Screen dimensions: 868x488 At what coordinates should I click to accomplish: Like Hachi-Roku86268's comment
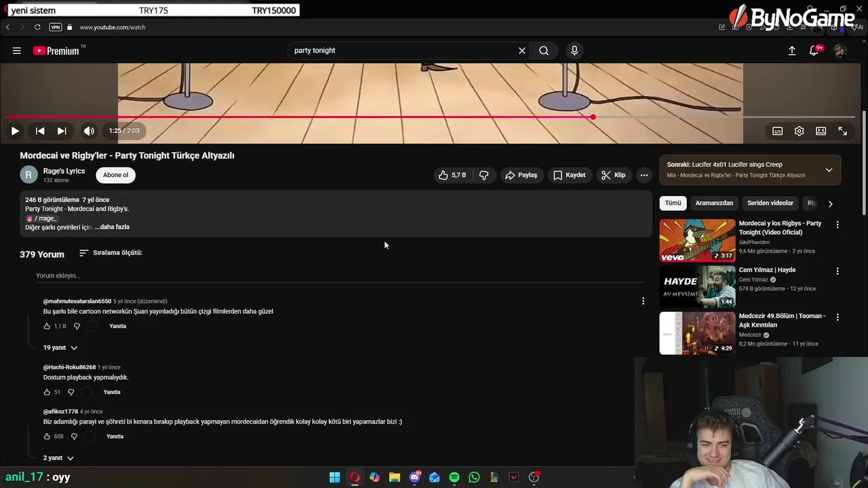47,392
